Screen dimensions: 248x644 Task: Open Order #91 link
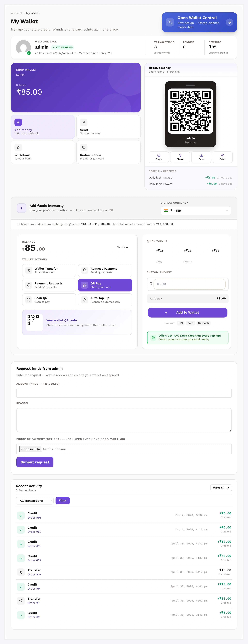[x=34, y=518]
